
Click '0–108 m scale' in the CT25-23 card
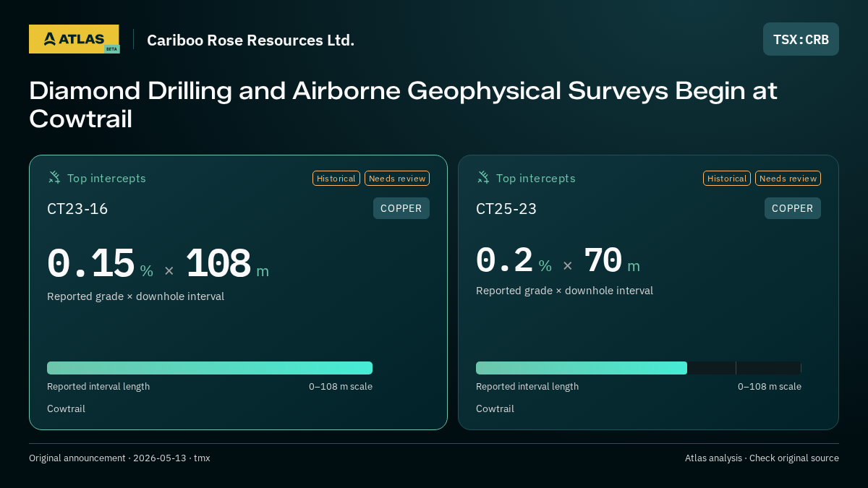(x=770, y=387)
